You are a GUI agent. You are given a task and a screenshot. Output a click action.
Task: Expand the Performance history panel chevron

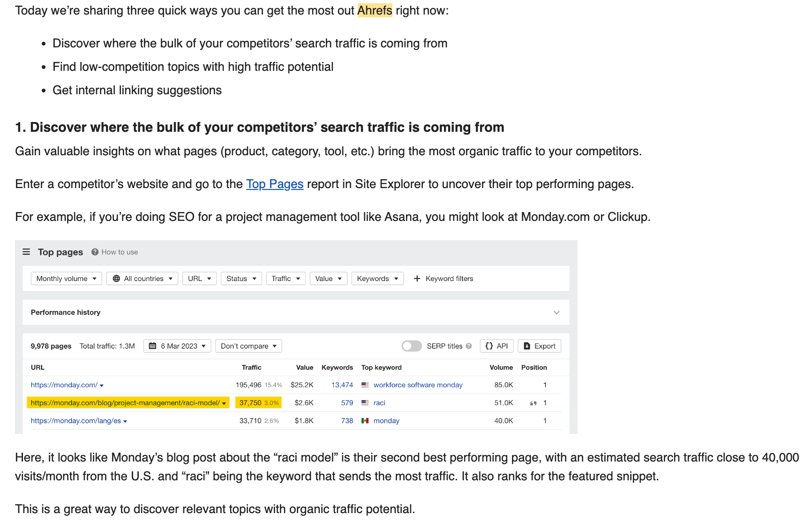(x=556, y=312)
